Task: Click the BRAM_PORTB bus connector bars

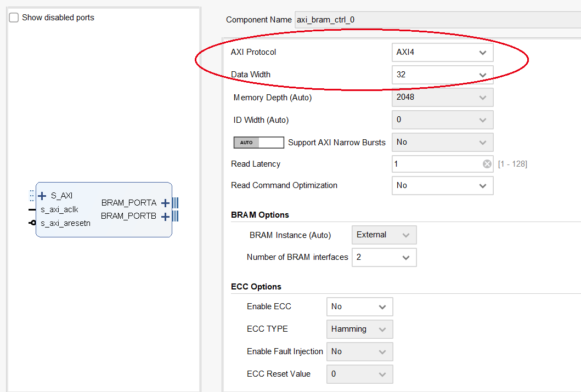Action: point(175,216)
